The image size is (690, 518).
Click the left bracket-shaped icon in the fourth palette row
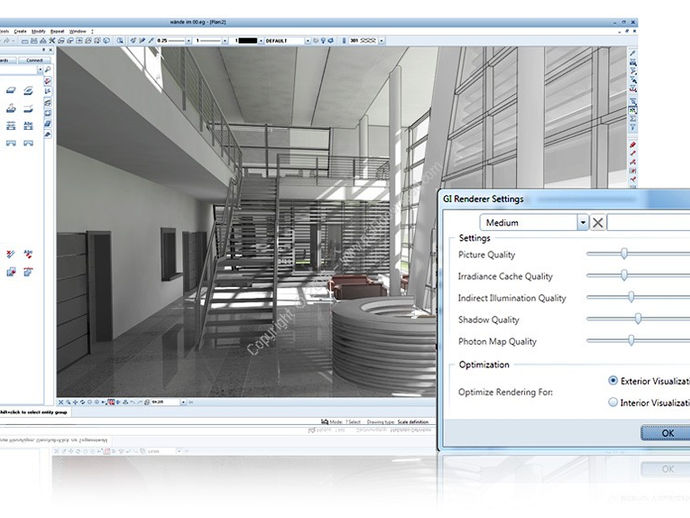pos(11,143)
